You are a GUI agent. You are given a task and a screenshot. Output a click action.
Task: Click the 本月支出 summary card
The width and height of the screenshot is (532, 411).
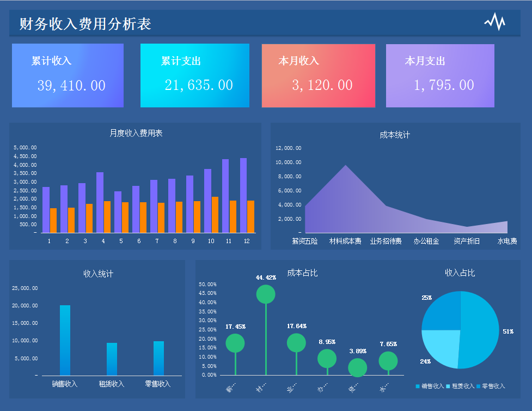tap(440, 75)
